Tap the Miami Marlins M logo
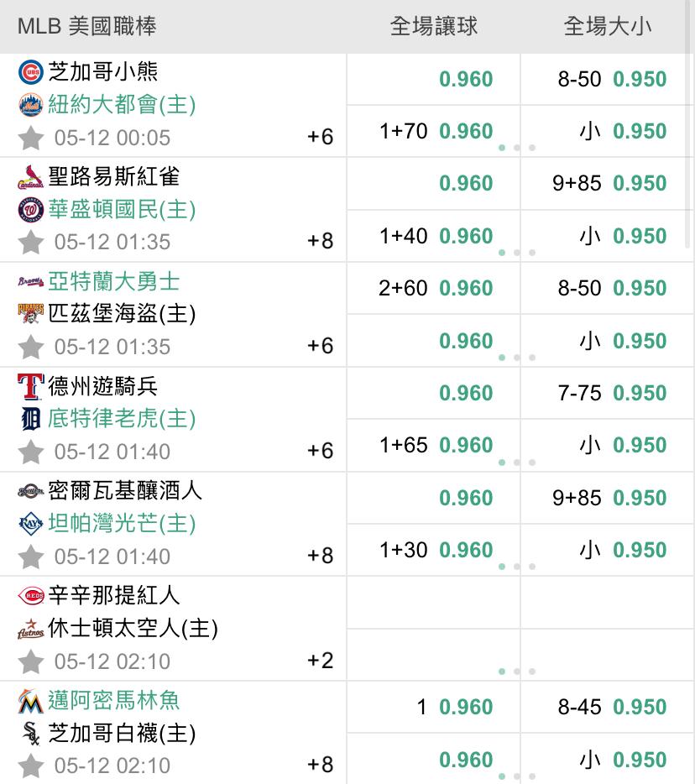Viewport: 695px width, 784px height. click(30, 701)
